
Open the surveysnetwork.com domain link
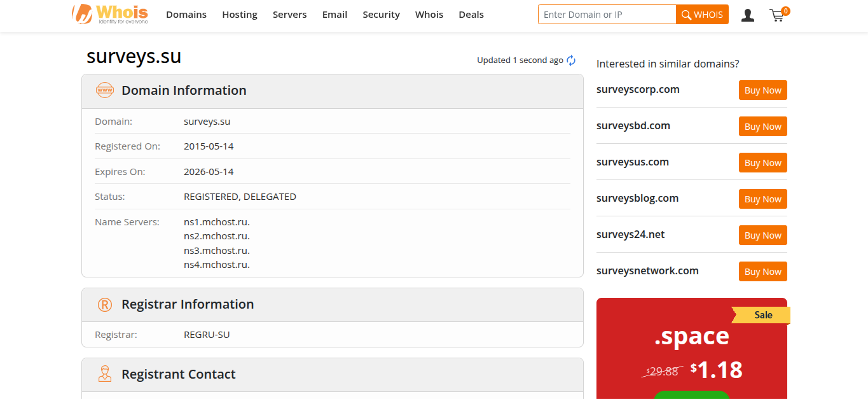(647, 270)
